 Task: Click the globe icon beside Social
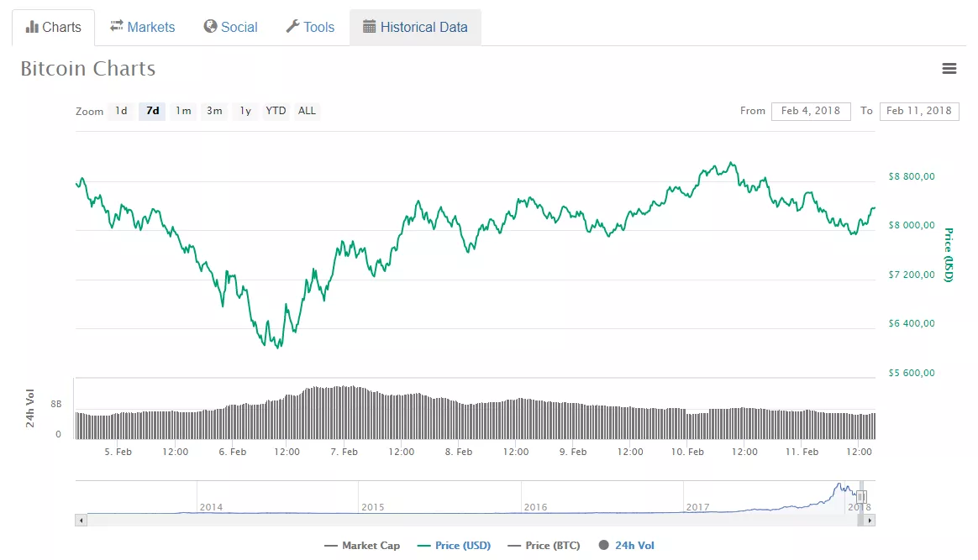click(211, 27)
